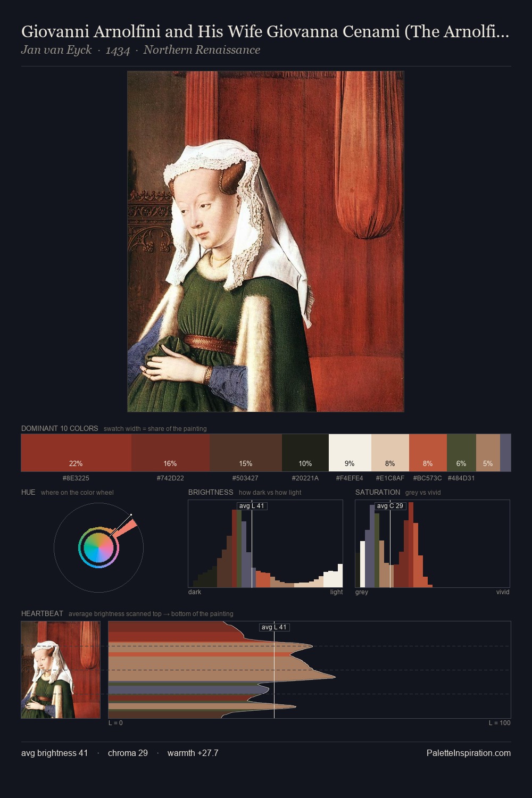The width and height of the screenshot is (532, 798).
Task: Click the hex code #F4EFE4 label
Action: (350, 478)
